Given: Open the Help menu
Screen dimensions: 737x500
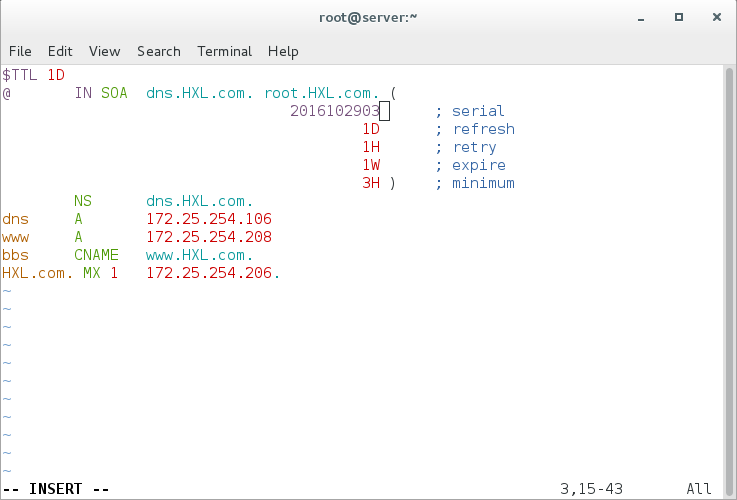Looking at the screenshot, I should coord(283,51).
